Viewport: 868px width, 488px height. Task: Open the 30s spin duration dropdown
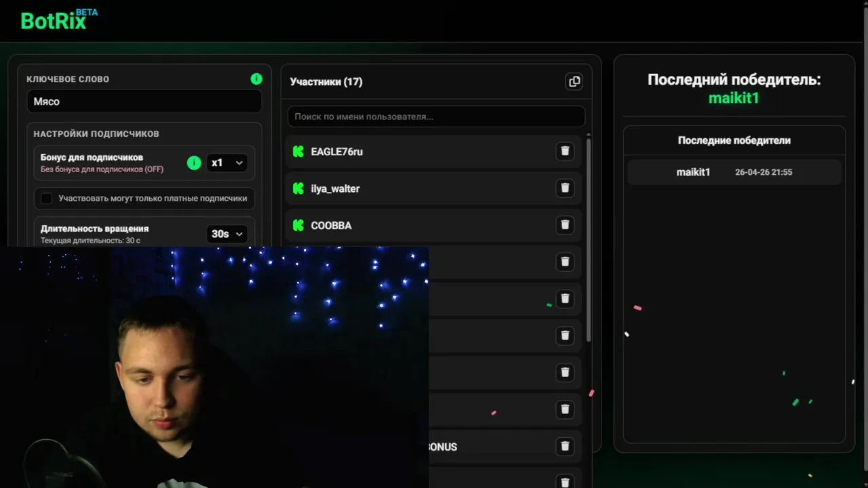tap(226, 234)
